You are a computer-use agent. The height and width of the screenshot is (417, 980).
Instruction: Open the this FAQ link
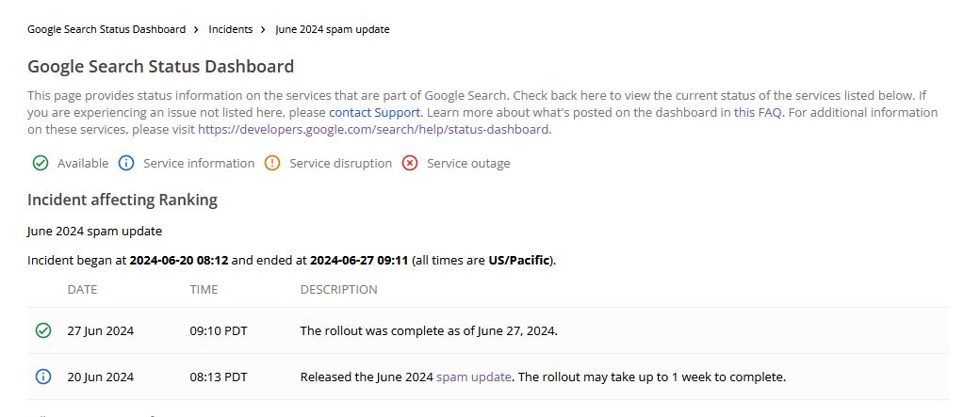point(759,112)
